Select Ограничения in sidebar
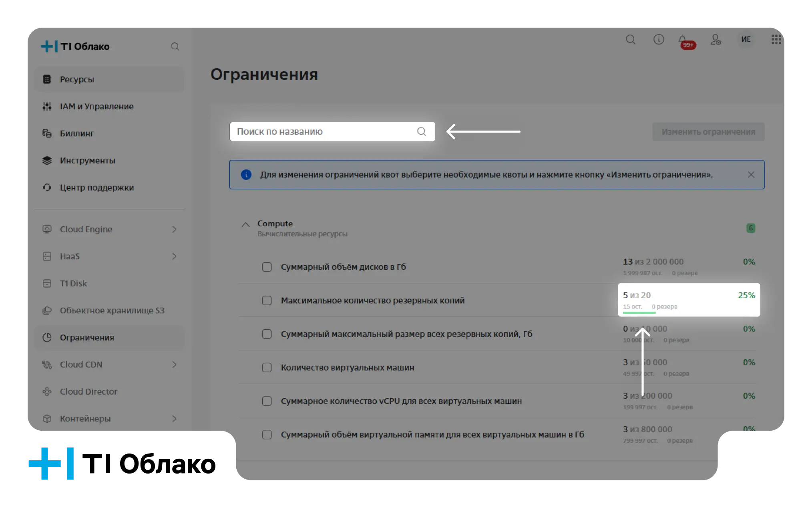 tap(109, 337)
